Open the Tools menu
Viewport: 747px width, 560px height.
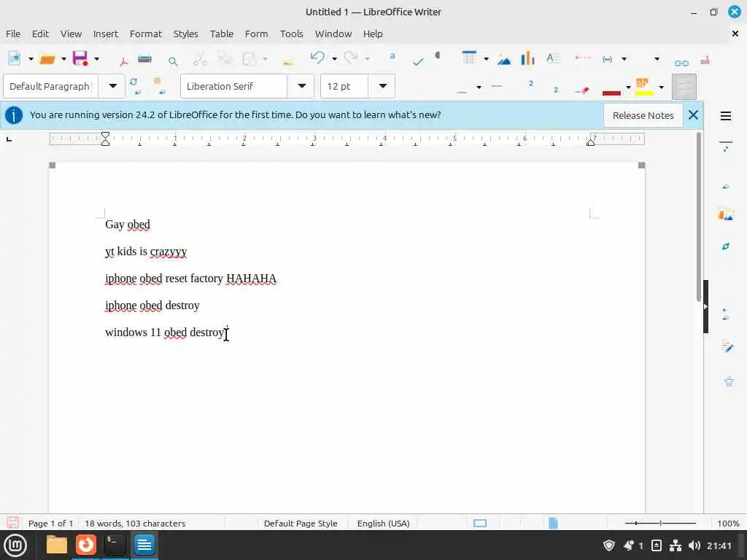coord(292,34)
